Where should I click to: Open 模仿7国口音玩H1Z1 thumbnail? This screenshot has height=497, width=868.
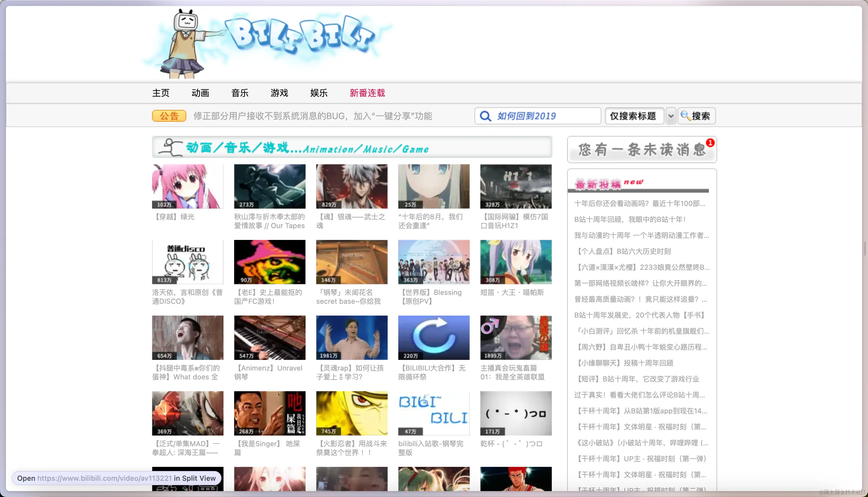click(x=516, y=186)
